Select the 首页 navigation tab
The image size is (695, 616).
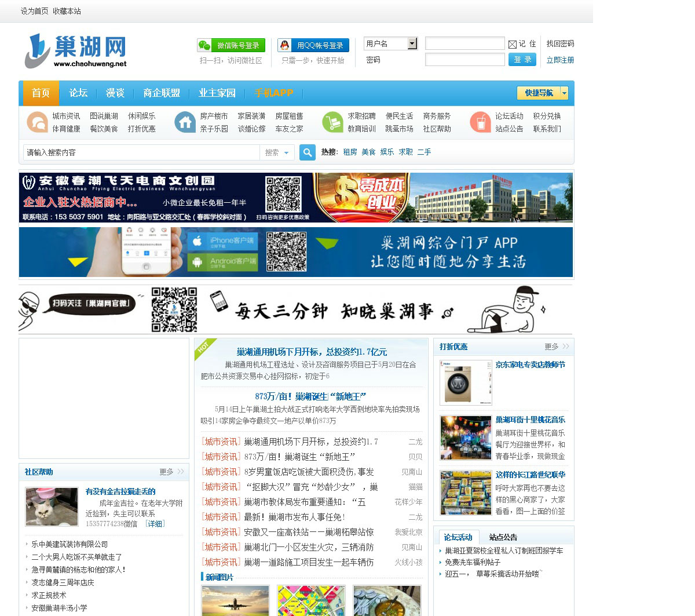pyautogui.click(x=41, y=93)
